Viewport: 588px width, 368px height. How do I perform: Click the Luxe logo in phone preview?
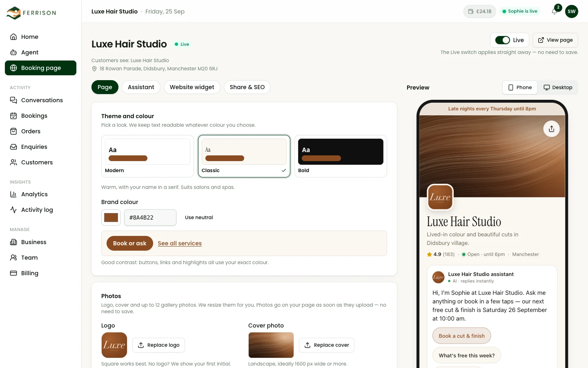pos(440,197)
